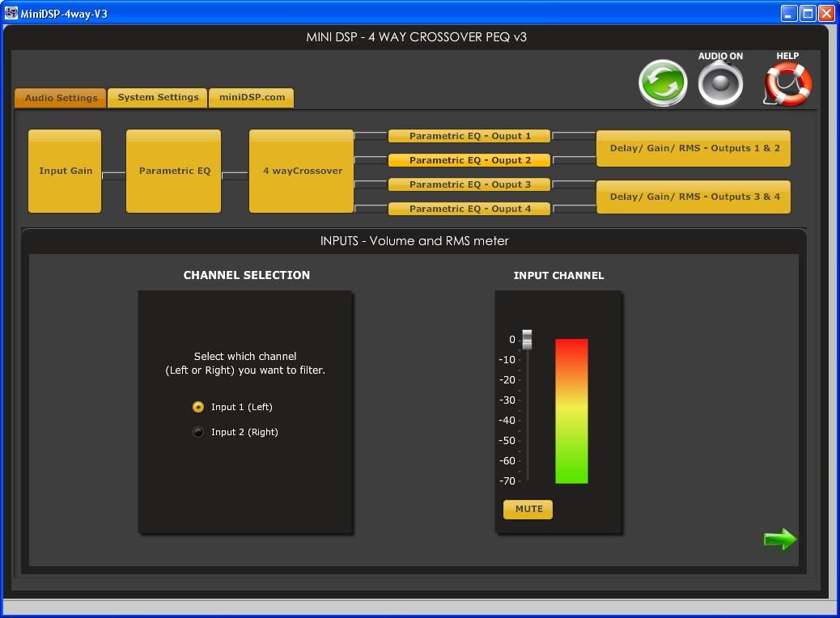This screenshot has width=840, height=618.
Task: Select Parametric EQ - Ouput 1
Action: click(469, 136)
